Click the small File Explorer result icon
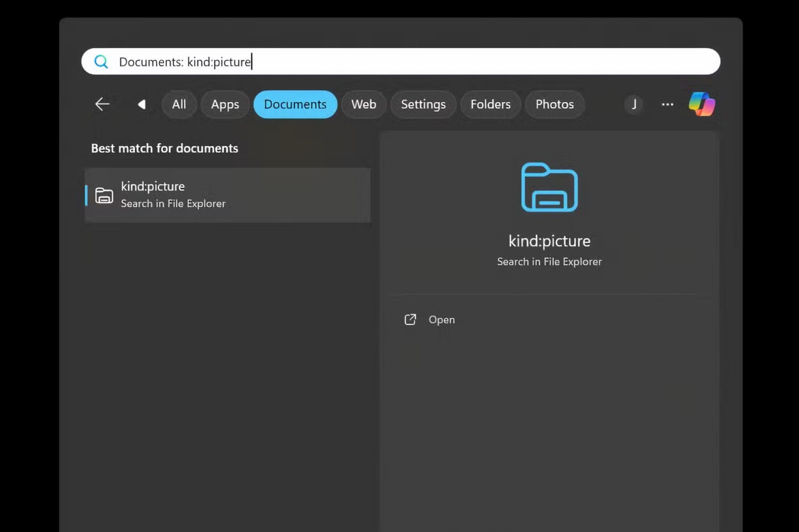Image resolution: width=799 pixels, height=532 pixels. [x=104, y=196]
